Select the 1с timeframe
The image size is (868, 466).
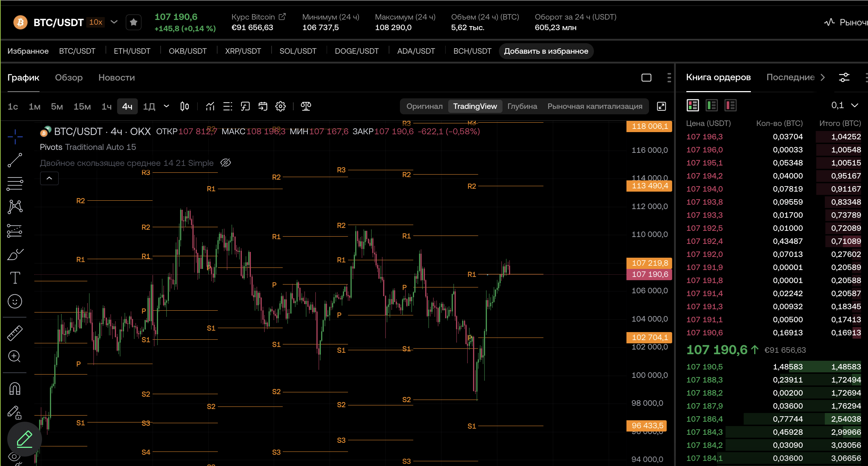(x=13, y=106)
